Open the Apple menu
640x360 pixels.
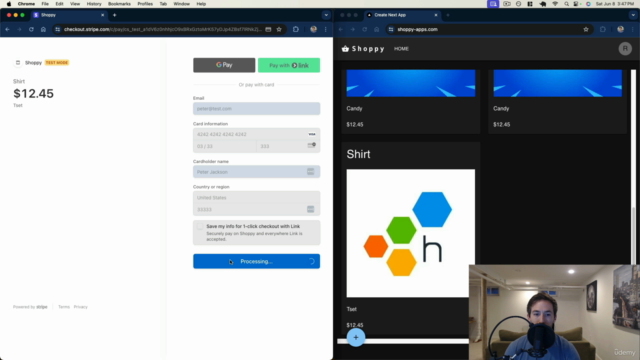[9, 4]
